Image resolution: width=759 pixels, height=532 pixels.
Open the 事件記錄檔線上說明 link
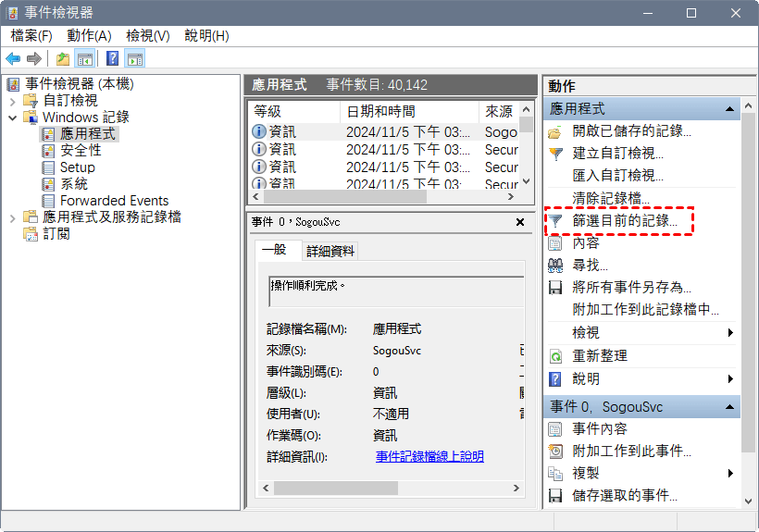(429, 456)
